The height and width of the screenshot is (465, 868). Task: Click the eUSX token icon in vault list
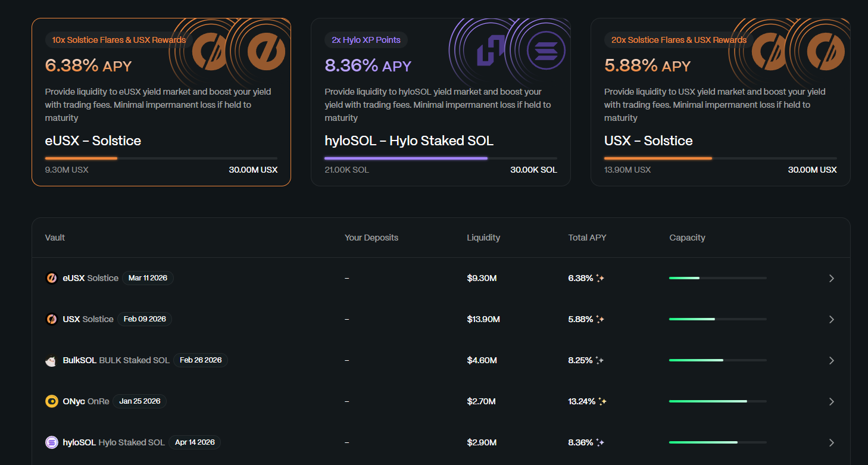tap(52, 278)
